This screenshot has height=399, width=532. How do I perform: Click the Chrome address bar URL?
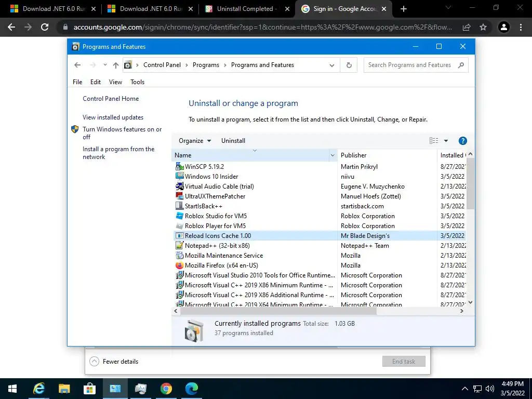262,27
